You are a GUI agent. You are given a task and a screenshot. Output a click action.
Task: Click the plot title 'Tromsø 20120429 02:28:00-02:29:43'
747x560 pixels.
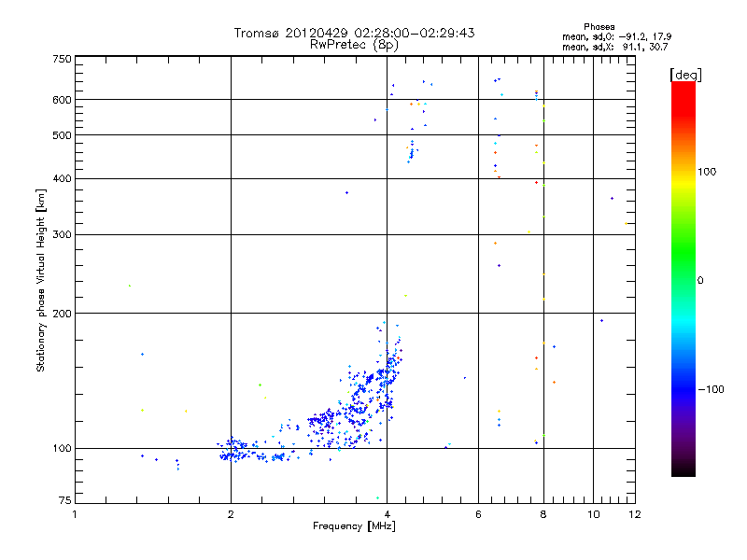(354, 33)
